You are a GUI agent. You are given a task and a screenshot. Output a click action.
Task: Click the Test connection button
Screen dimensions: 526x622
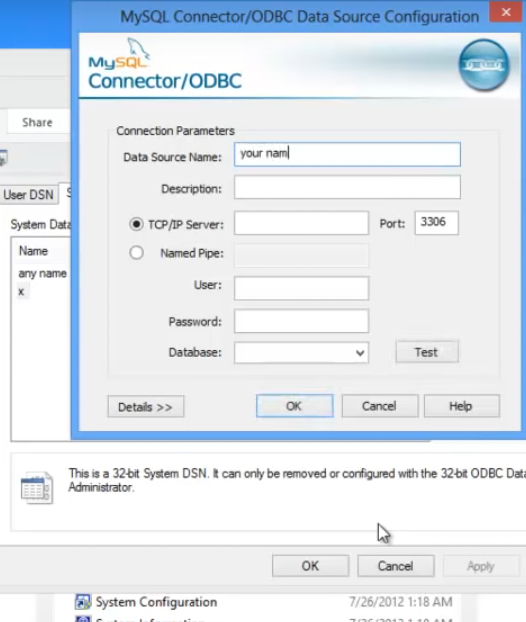point(427,352)
